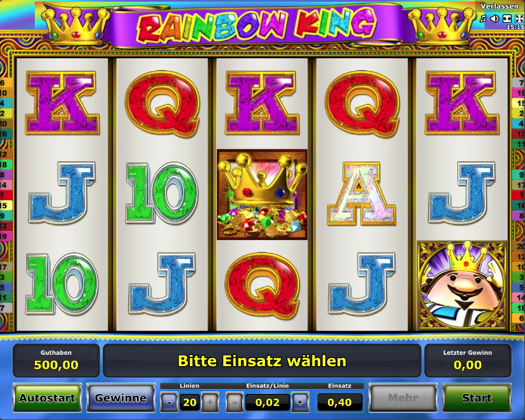Click the red Q in reel two

point(163,104)
